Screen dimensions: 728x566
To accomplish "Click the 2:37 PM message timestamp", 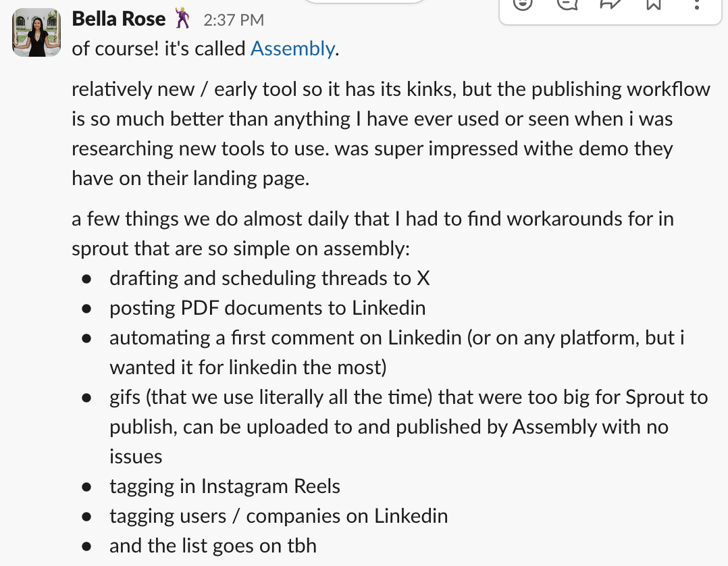I will tap(234, 20).
